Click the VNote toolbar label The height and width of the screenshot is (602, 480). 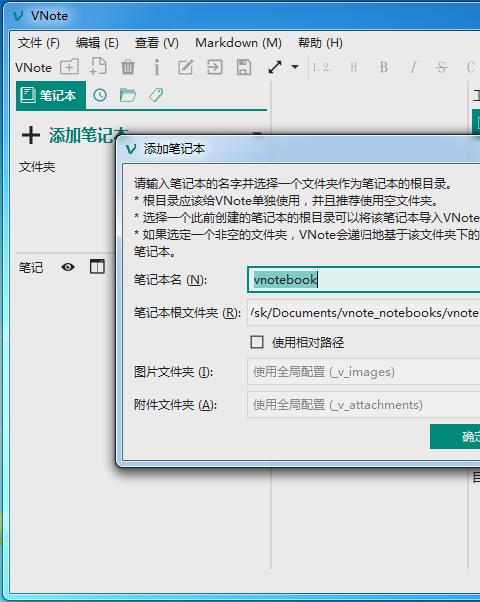click(33, 68)
